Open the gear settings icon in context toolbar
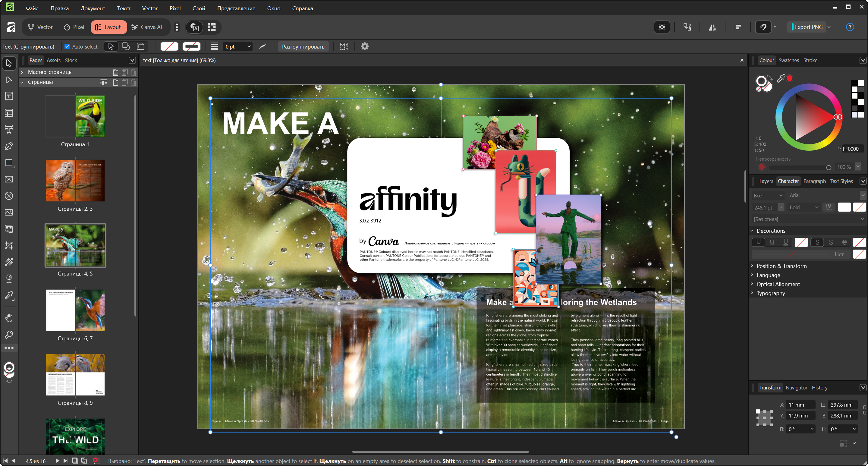868x466 pixels. click(x=365, y=46)
